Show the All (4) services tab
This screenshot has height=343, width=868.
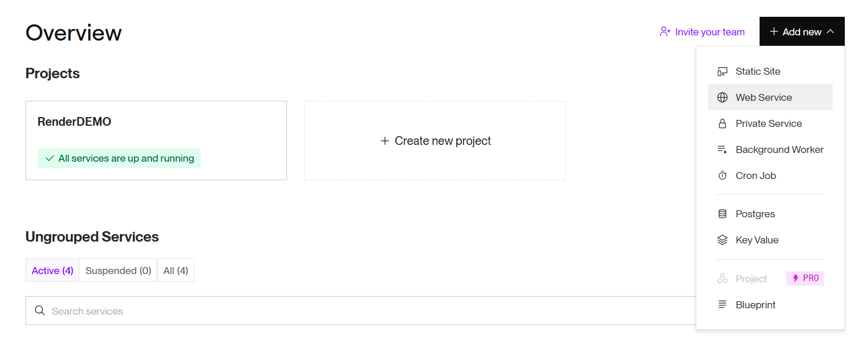[176, 271]
